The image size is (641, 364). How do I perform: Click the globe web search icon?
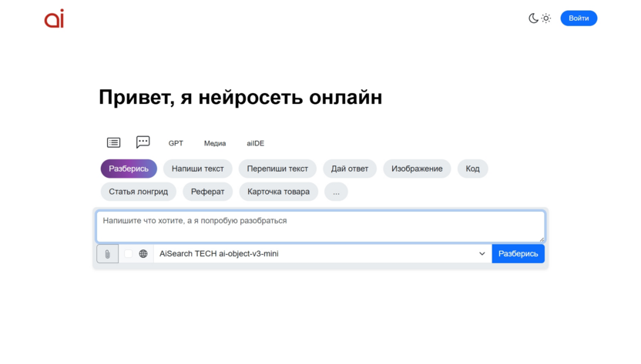(x=143, y=254)
